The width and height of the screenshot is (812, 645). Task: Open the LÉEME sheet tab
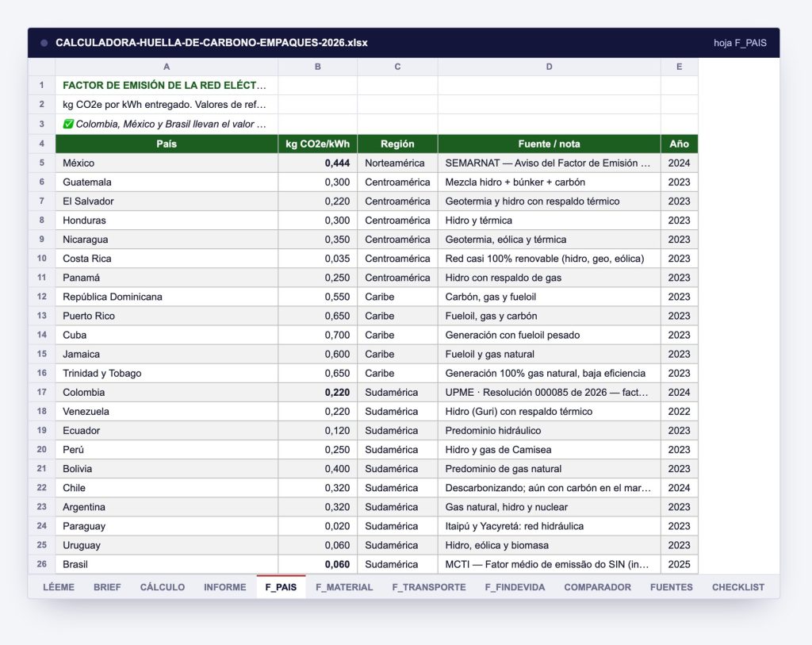[59, 587]
